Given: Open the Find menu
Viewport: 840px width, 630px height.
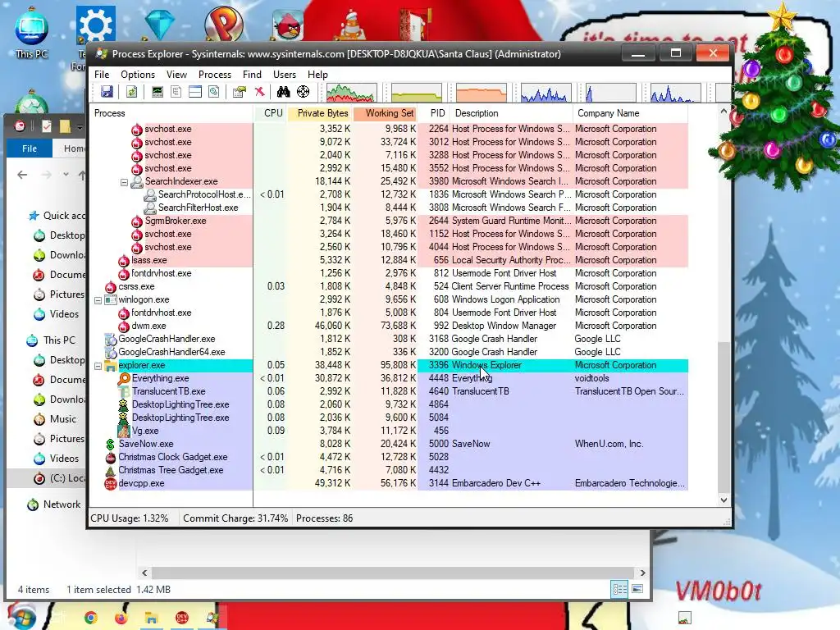Looking at the screenshot, I should [x=252, y=75].
